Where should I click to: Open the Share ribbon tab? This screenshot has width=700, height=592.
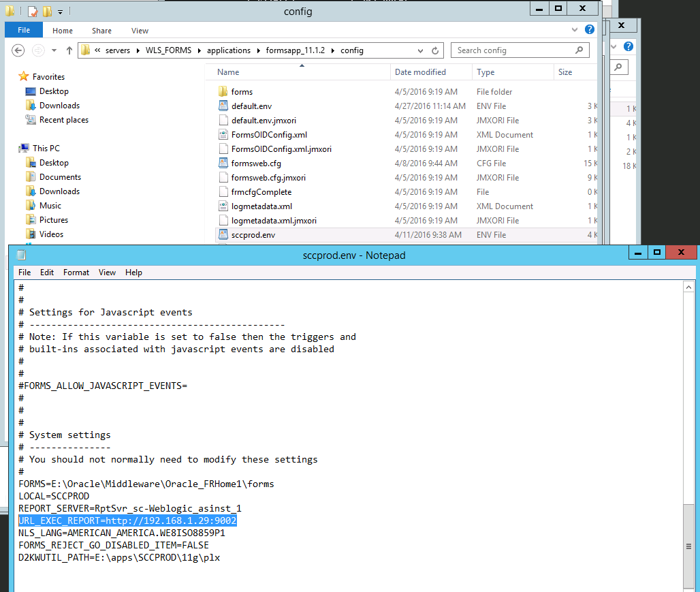[101, 31]
